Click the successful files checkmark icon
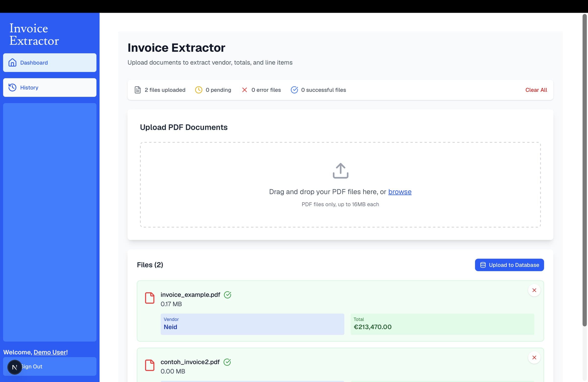 pyautogui.click(x=294, y=90)
